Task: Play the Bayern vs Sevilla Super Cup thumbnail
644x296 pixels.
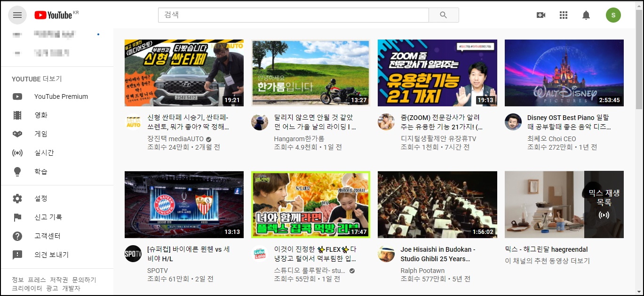Action: [x=184, y=205]
